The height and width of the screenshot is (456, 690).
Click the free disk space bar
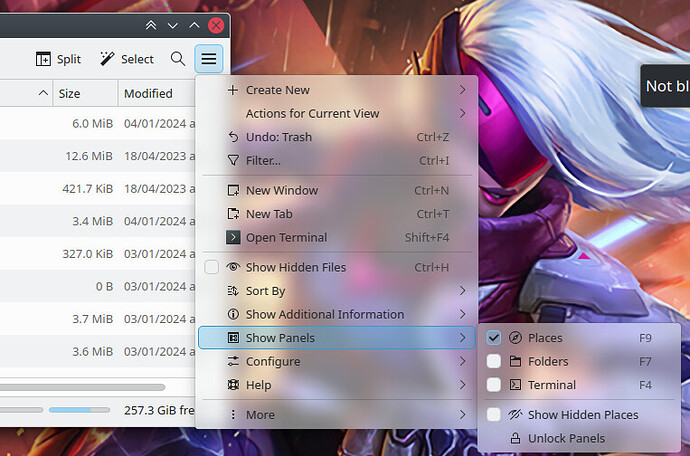(81, 410)
